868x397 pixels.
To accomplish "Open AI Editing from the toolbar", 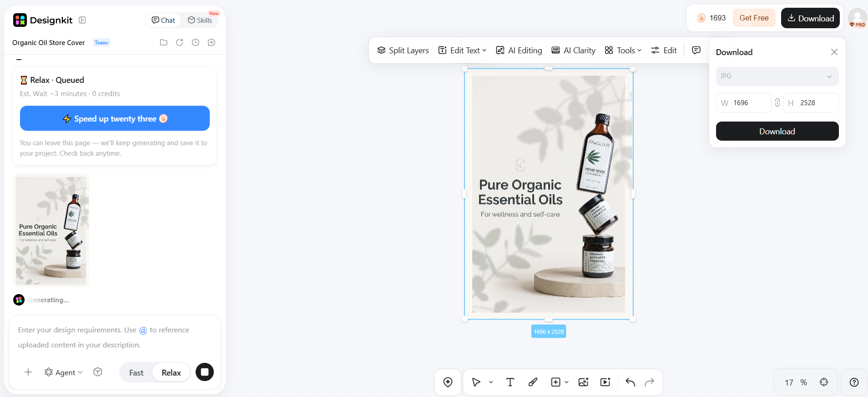I will pyautogui.click(x=519, y=50).
